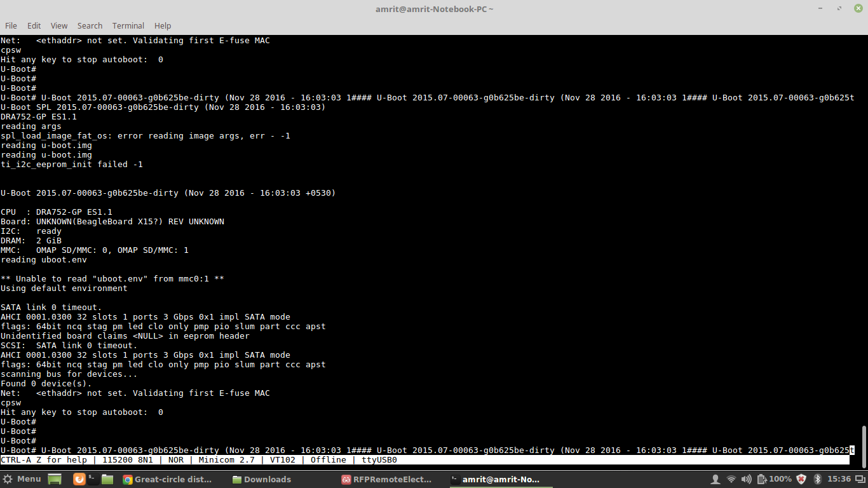
Task: Click the 'scanning bus for devices...' line
Action: 69,374
